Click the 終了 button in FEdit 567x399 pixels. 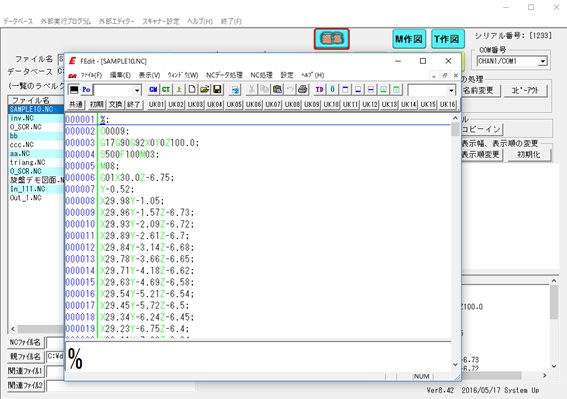pos(134,105)
